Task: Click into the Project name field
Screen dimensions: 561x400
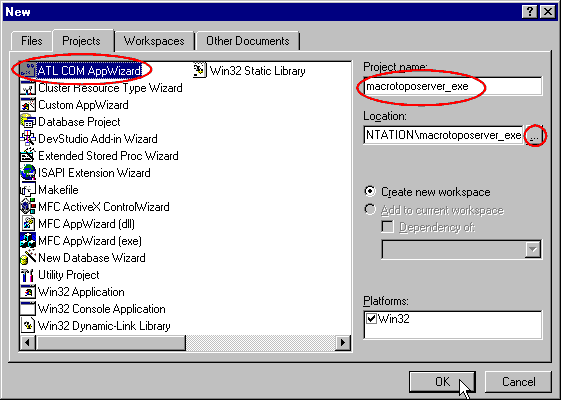Action: (x=453, y=86)
